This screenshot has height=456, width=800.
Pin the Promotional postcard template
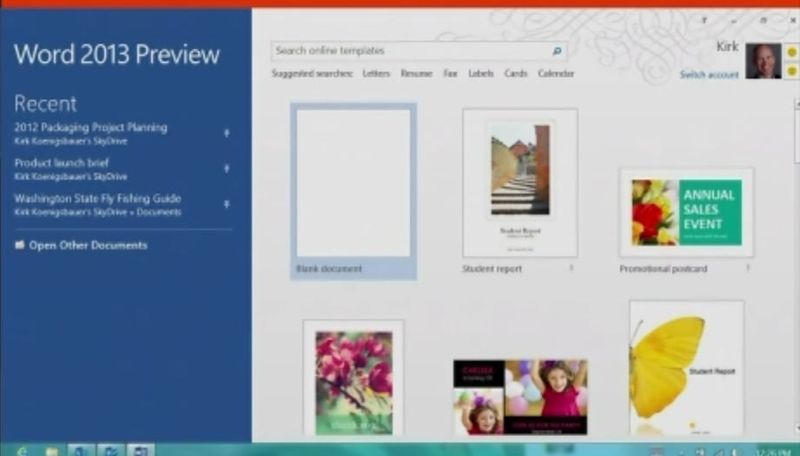click(x=748, y=268)
